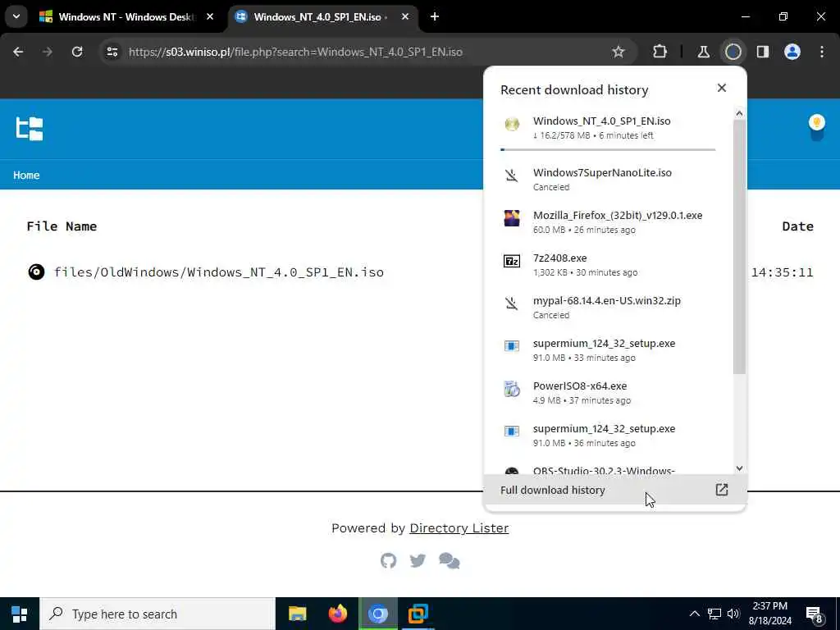Click supermium_124_32_setup.exe from 36 minutes ago
Screen dimensions: 840x630
[608, 436]
